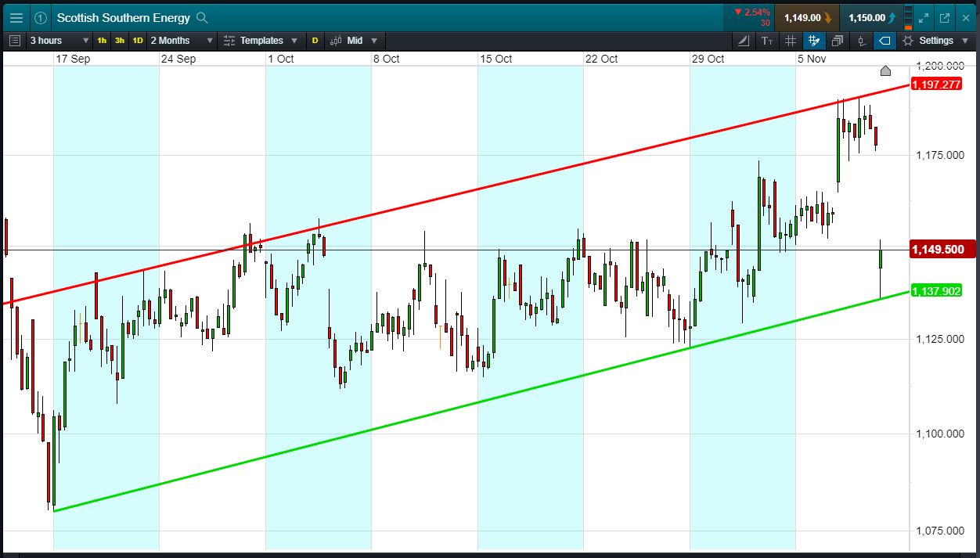Image resolution: width=980 pixels, height=558 pixels.
Task: Toggle the price label tag button
Action: point(885,41)
